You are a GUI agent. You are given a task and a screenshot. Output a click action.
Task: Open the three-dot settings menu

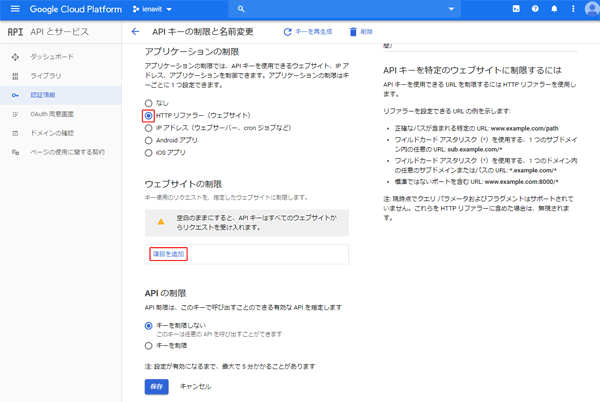(x=573, y=9)
